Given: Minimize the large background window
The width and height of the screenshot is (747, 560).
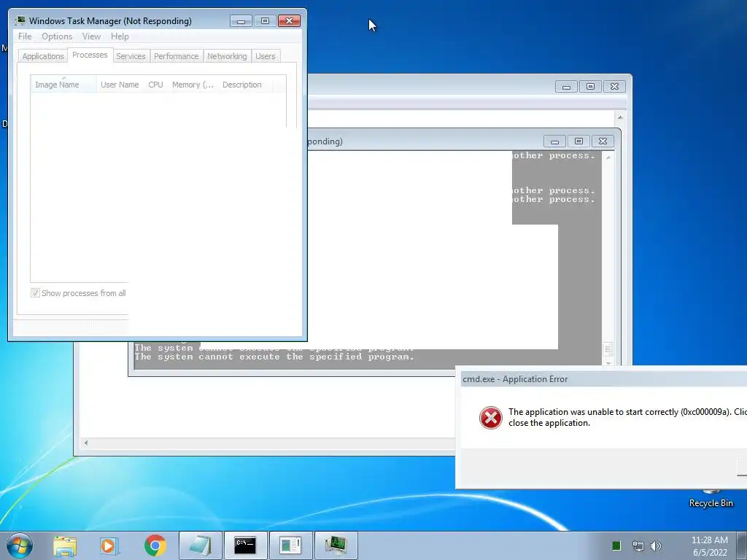Looking at the screenshot, I should (x=566, y=87).
